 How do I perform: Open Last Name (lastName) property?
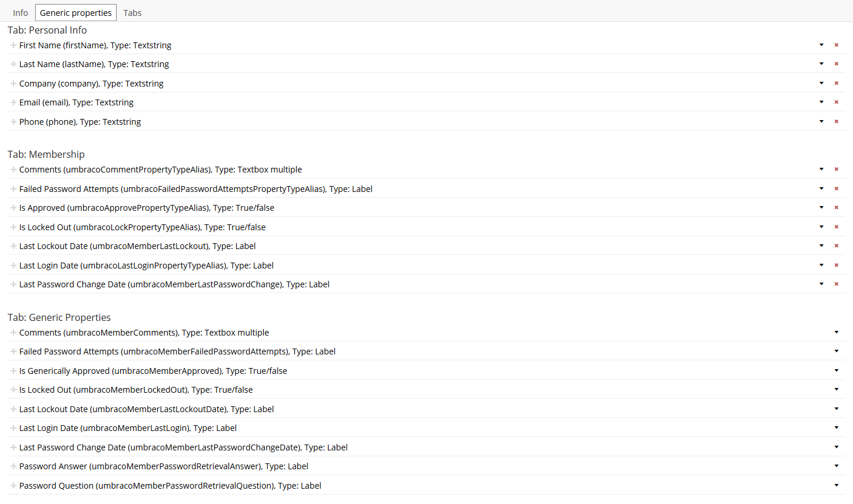(94, 64)
